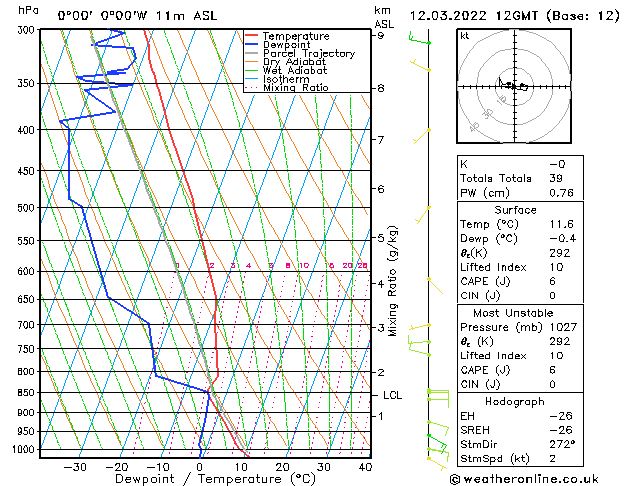Click the -30 temperature axis tick

75,467
